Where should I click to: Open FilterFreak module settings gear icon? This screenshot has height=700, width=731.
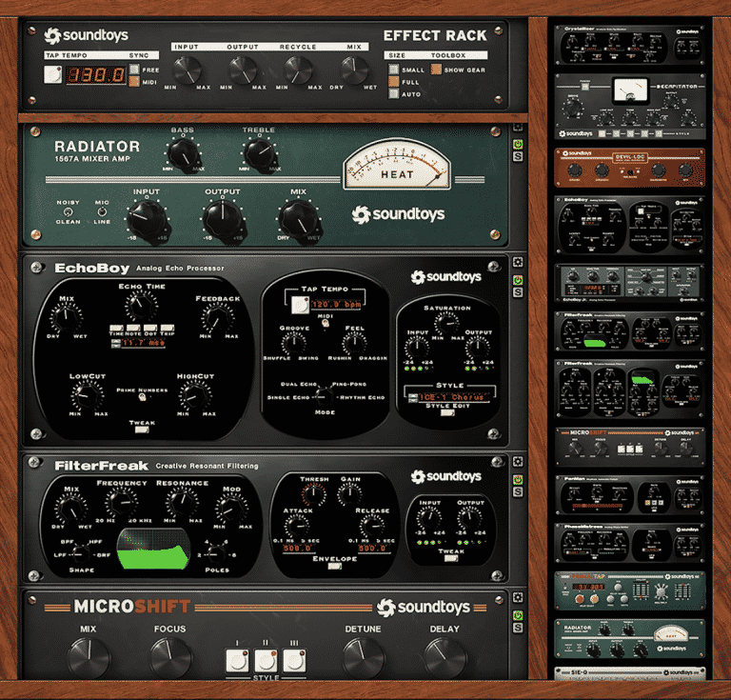click(x=518, y=462)
